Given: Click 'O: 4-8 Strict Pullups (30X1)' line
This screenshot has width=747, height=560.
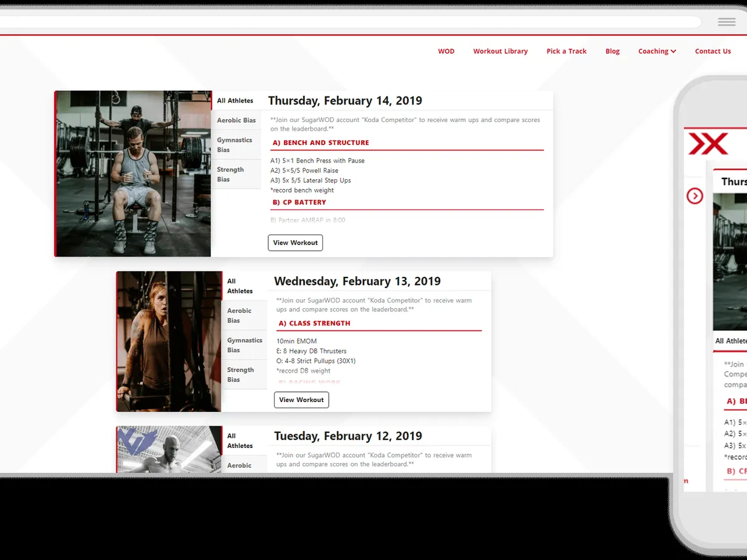Looking at the screenshot, I should pyautogui.click(x=316, y=361).
